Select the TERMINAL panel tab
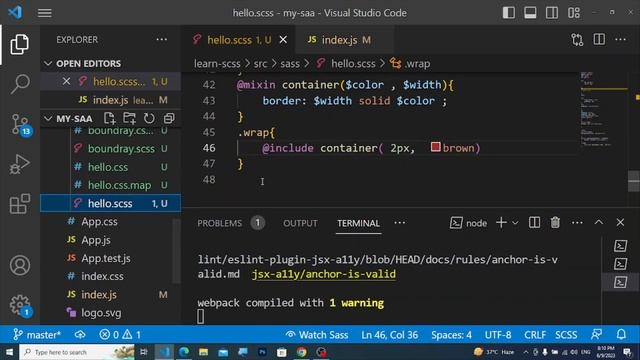This screenshot has height=360, width=640. [x=358, y=223]
